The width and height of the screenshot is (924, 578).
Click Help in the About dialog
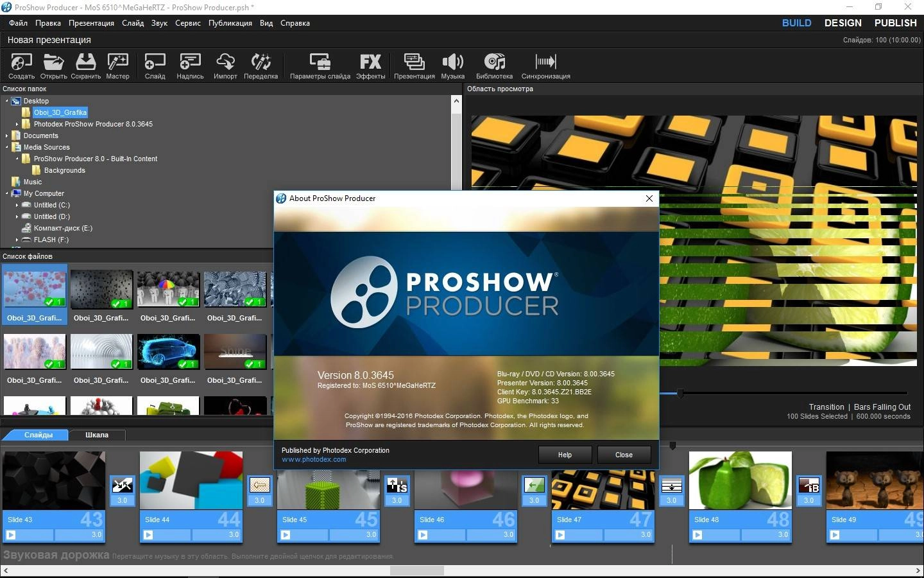click(x=565, y=455)
